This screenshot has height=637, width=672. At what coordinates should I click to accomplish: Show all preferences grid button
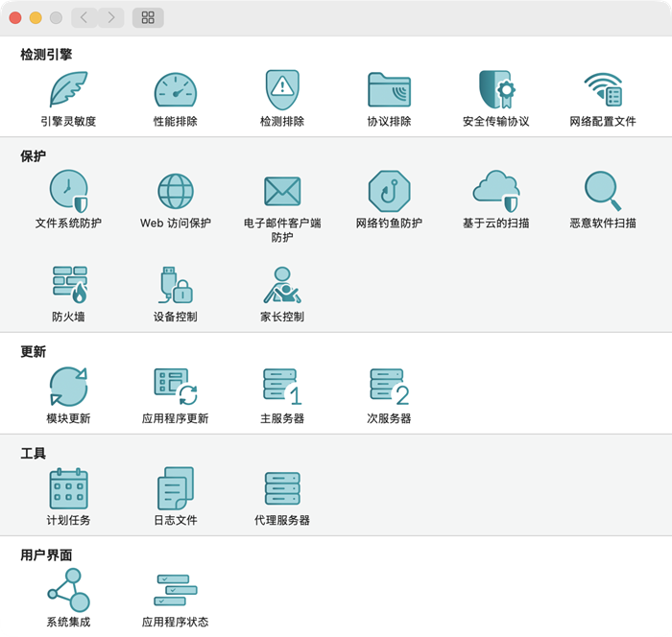[x=148, y=17]
